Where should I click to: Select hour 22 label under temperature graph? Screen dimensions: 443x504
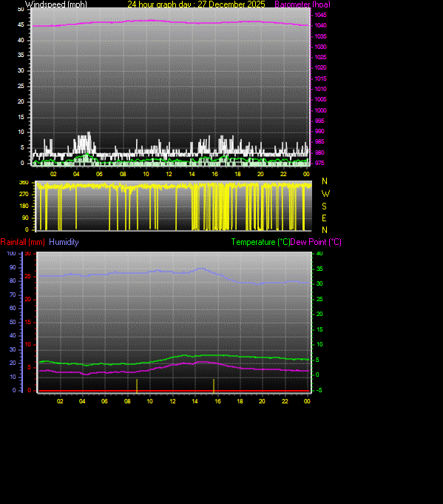pyautogui.click(x=285, y=401)
